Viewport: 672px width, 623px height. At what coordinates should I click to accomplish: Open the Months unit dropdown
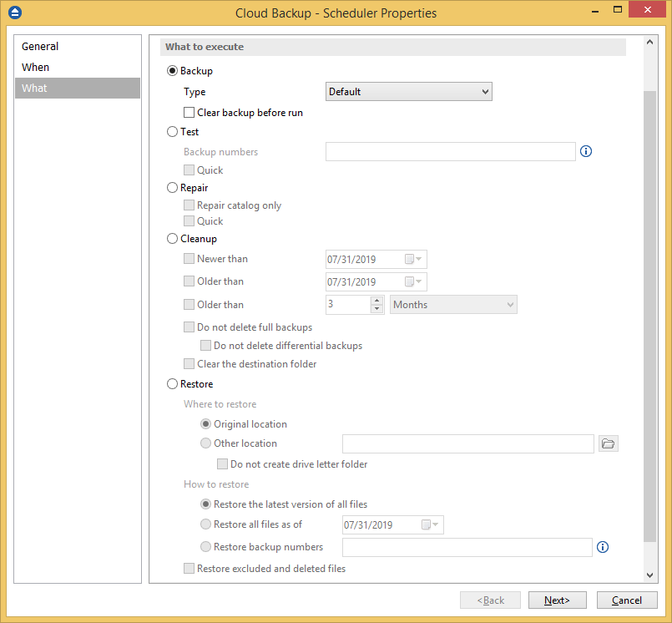click(453, 305)
